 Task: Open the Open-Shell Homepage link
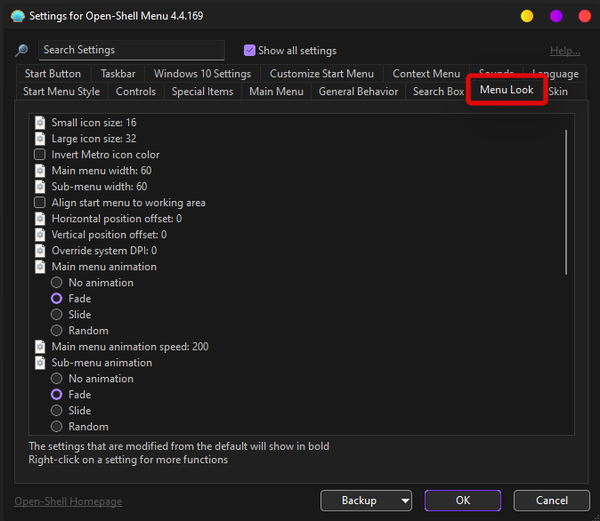(x=68, y=501)
